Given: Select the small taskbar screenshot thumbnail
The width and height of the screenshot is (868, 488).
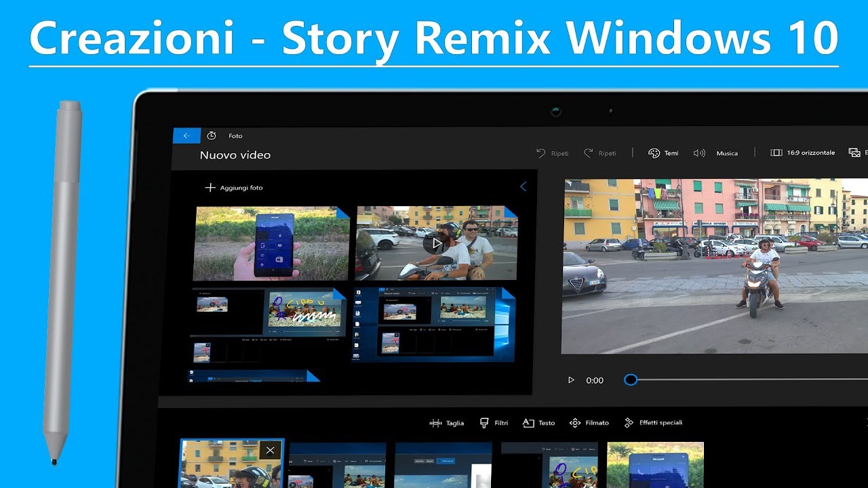Looking at the screenshot, I should tap(253, 376).
